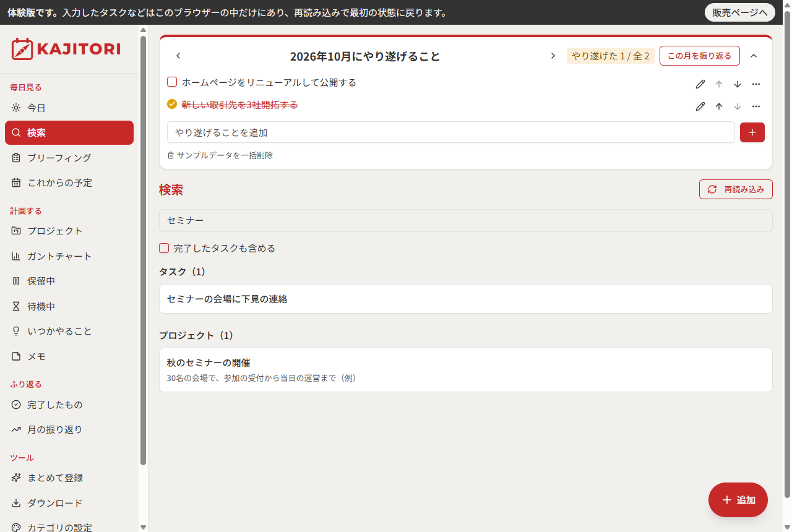Go to previous month with left chevron
This screenshot has height=532, width=792.
click(178, 56)
